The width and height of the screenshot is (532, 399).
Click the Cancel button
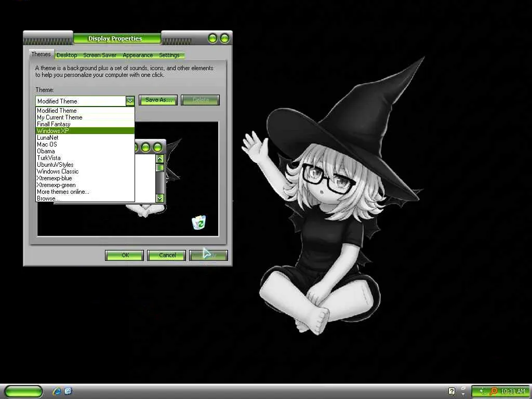[x=167, y=255]
